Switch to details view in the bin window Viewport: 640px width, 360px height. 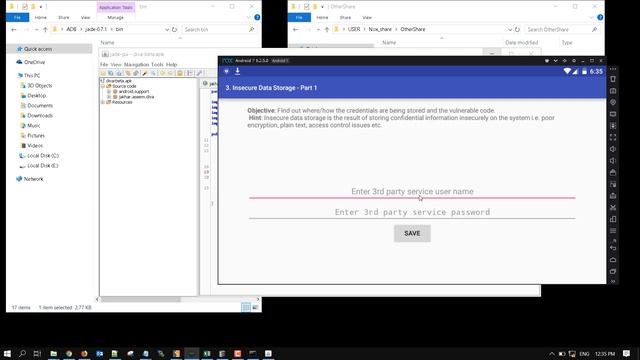(246, 307)
